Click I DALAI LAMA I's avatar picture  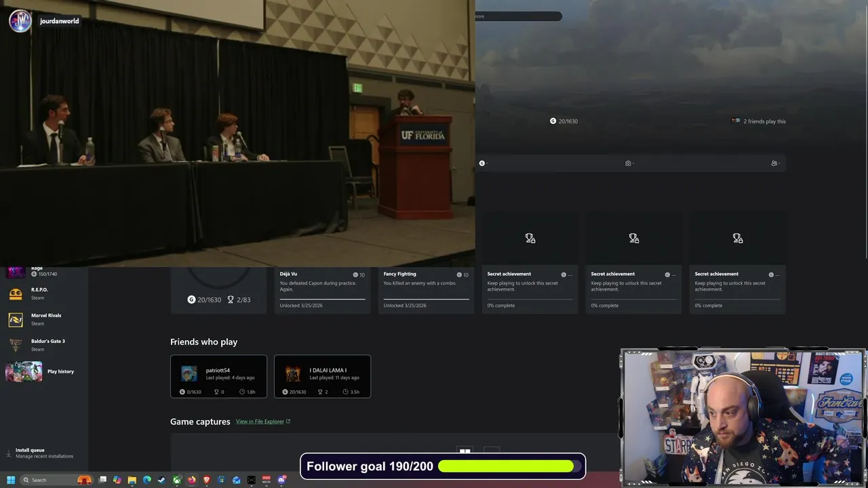pos(293,373)
